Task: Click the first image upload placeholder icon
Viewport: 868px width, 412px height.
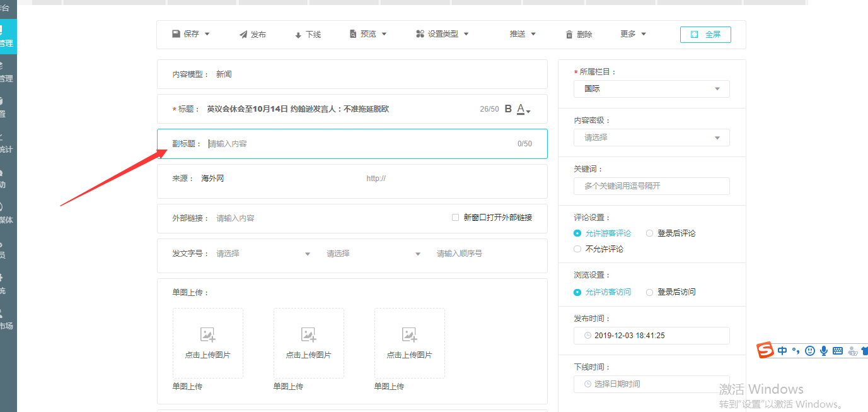Action: [207, 335]
